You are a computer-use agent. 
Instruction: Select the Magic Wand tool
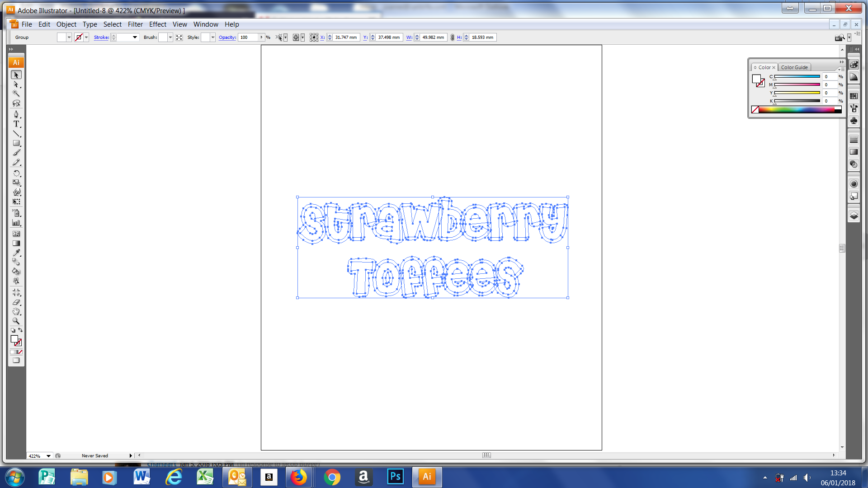16,94
